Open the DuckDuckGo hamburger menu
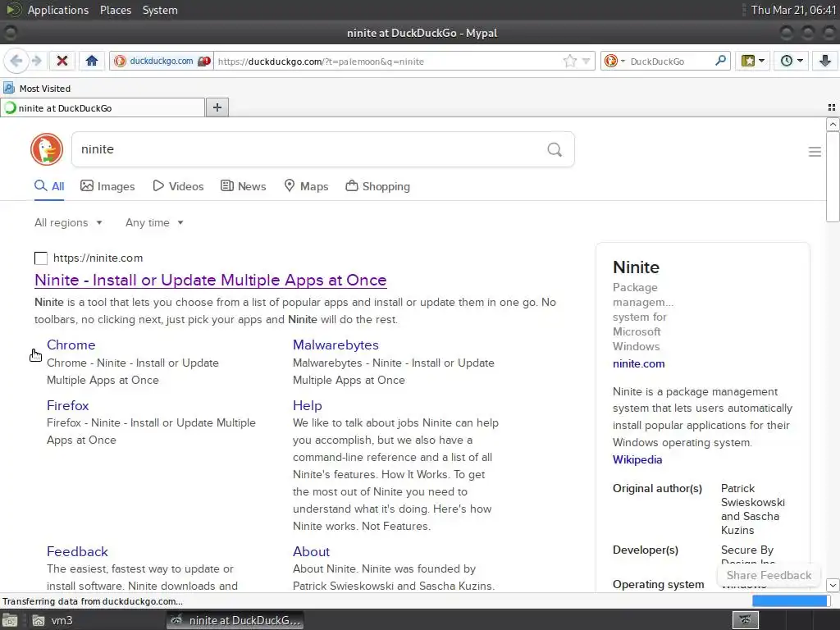The width and height of the screenshot is (840, 630). coord(815,152)
